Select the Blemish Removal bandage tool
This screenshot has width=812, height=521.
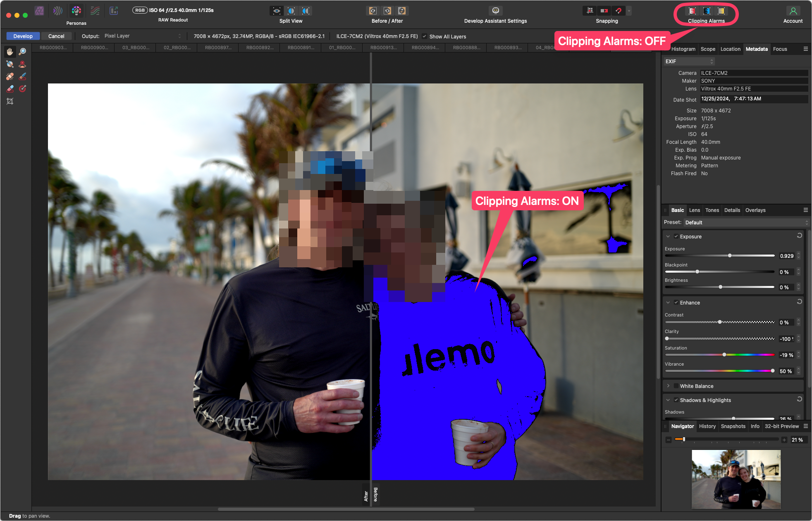tap(10, 76)
